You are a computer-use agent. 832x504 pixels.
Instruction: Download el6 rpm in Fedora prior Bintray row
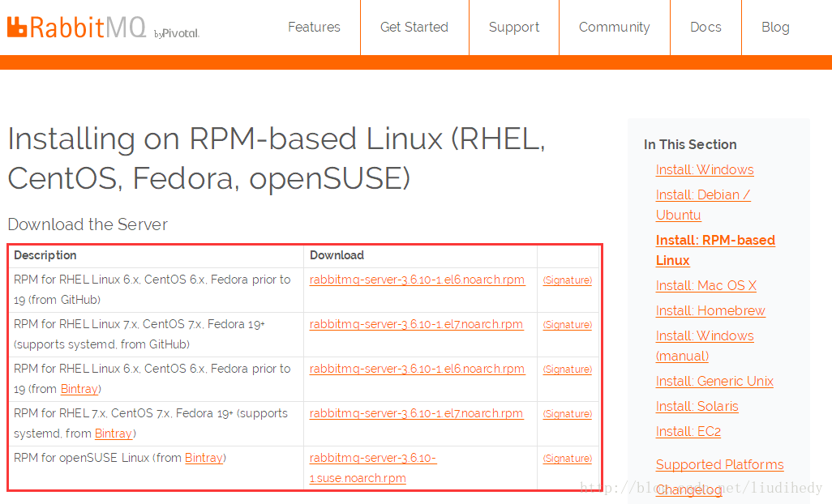click(417, 369)
